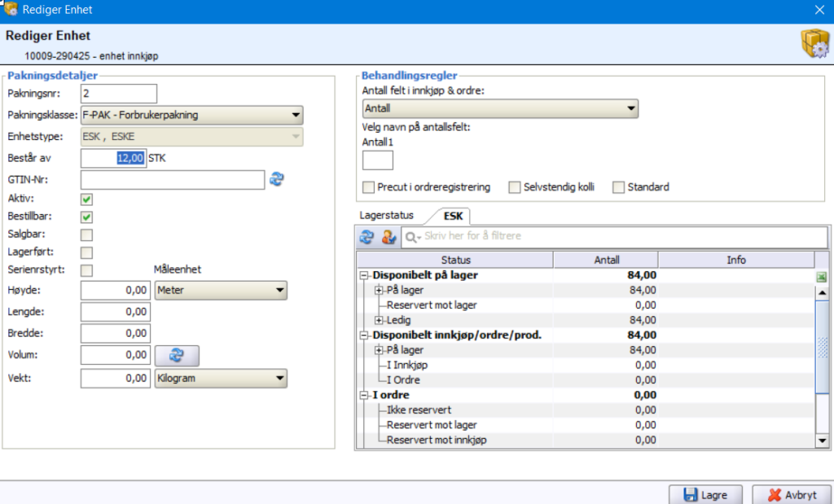Click the Info column header
834x504 pixels.
pyautogui.click(x=736, y=260)
